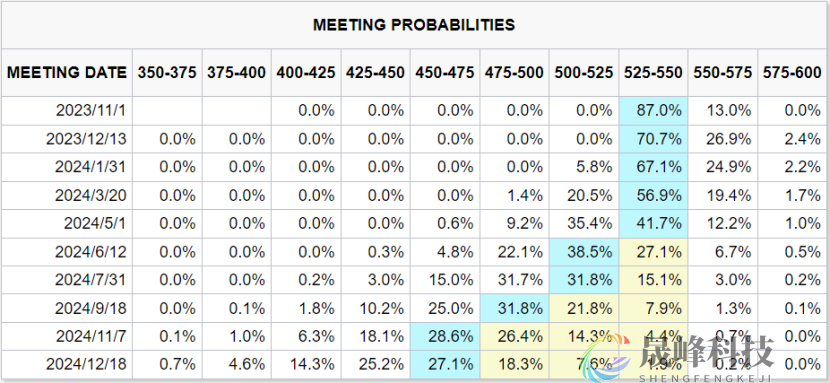Click the yellow 27.1% cell for 2024/6/12
The width and height of the screenshot is (830, 383).
pyautogui.click(x=653, y=252)
